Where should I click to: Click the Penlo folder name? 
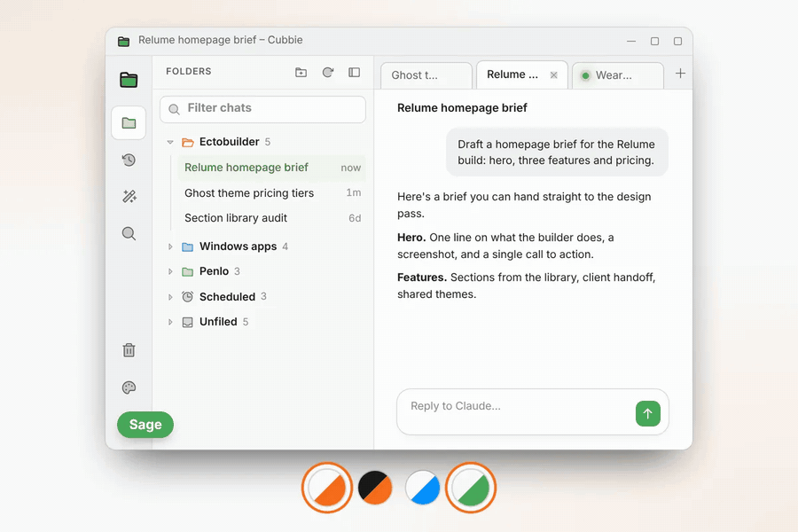coord(214,271)
